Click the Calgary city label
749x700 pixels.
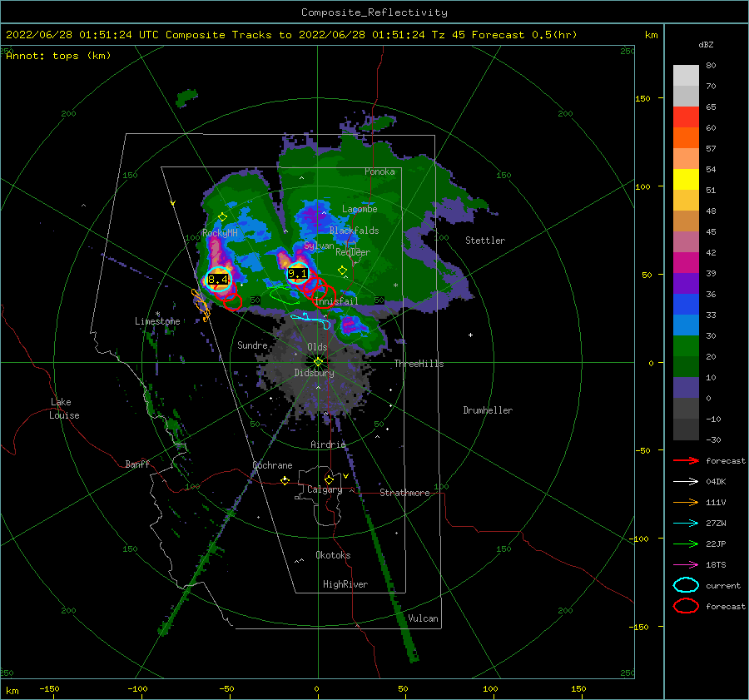pyautogui.click(x=325, y=489)
